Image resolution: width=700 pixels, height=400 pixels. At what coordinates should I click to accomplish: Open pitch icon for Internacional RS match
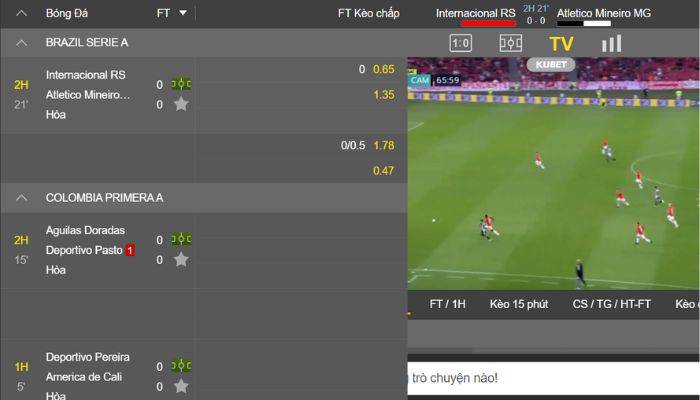tap(181, 84)
